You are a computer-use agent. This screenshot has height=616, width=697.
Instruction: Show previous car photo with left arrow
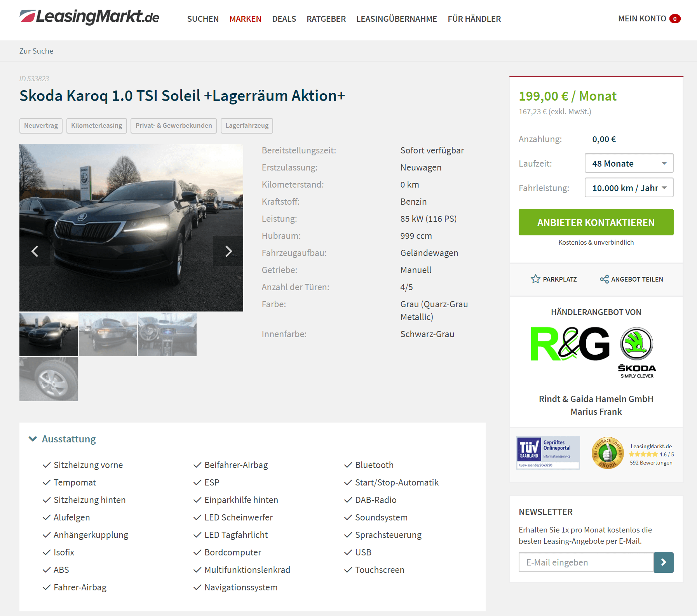(x=35, y=251)
